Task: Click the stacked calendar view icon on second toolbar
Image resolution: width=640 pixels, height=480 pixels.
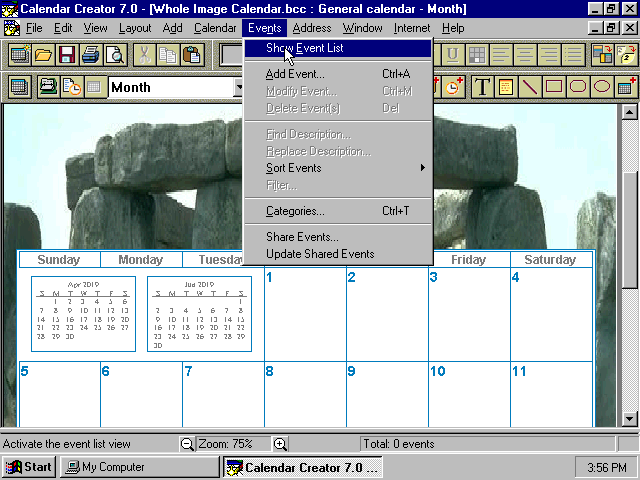Action: click(19, 87)
